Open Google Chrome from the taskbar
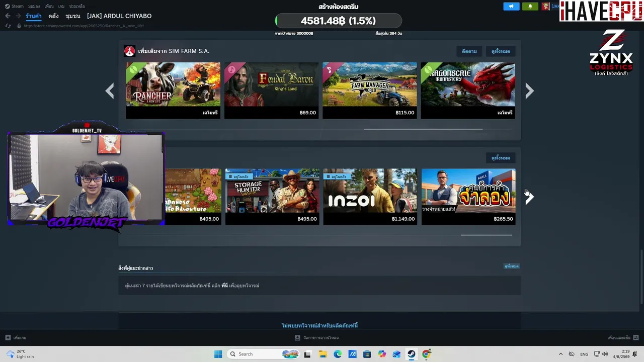Viewport: 644px width, 362px height. pyautogui.click(x=427, y=354)
